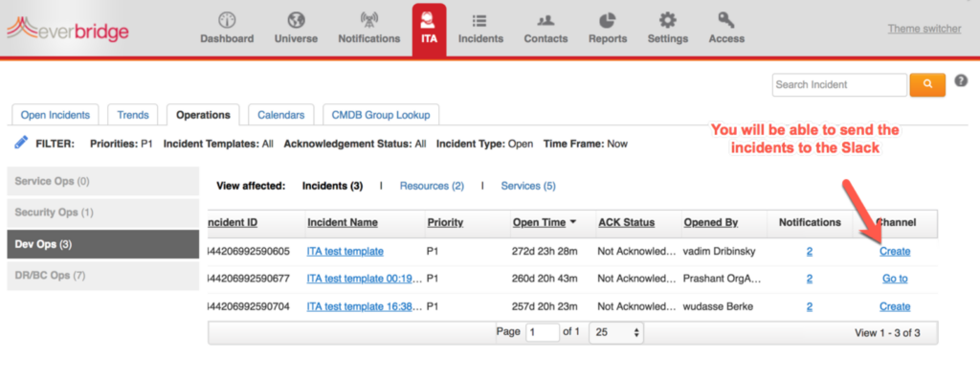The width and height of the screenshot is (980, 381).
Task: Click the help question mark icon
Action: [x=961, y=80]
